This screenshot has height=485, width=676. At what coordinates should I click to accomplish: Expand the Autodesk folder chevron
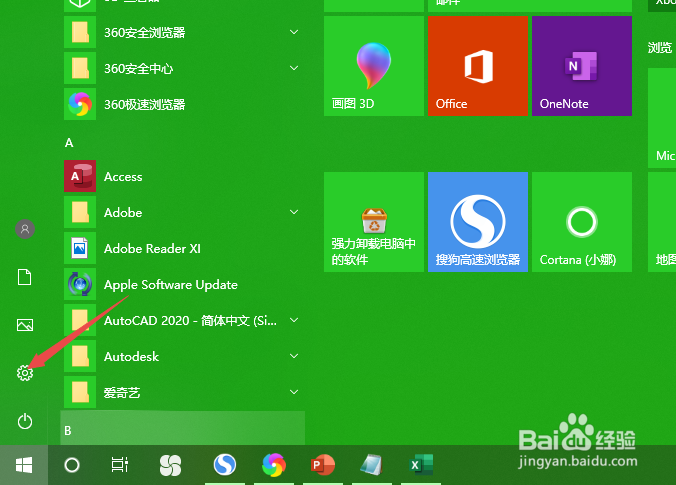[294, 356]
